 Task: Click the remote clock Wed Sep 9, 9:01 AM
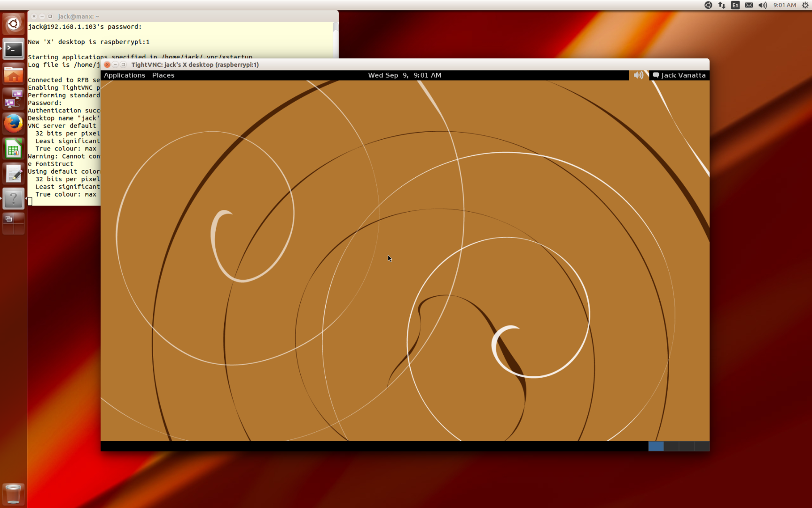(405, 75)
